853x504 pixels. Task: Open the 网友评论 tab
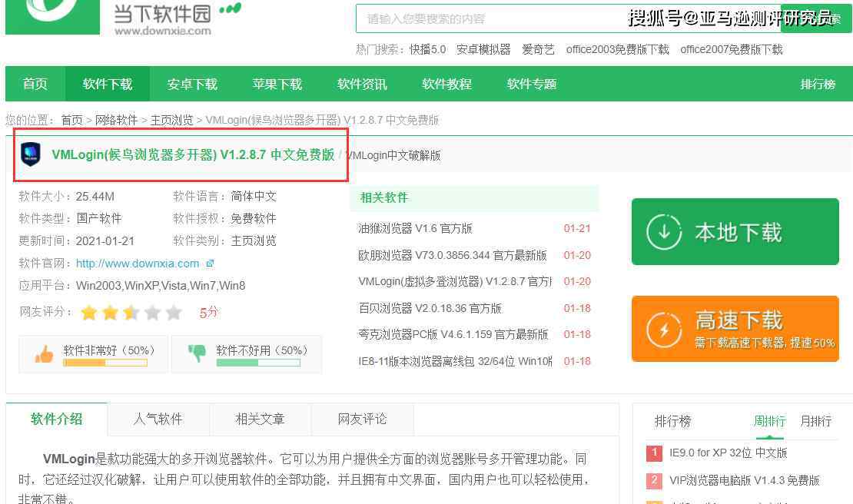point(362,419)
